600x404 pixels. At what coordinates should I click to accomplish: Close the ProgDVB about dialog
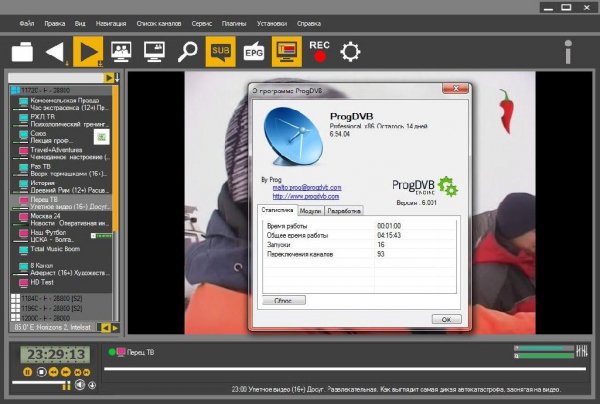point(455,88)
